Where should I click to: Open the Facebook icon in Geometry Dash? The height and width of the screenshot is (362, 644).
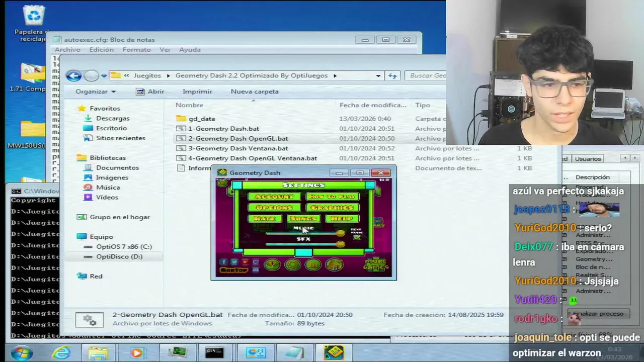[x=223, y=262]
